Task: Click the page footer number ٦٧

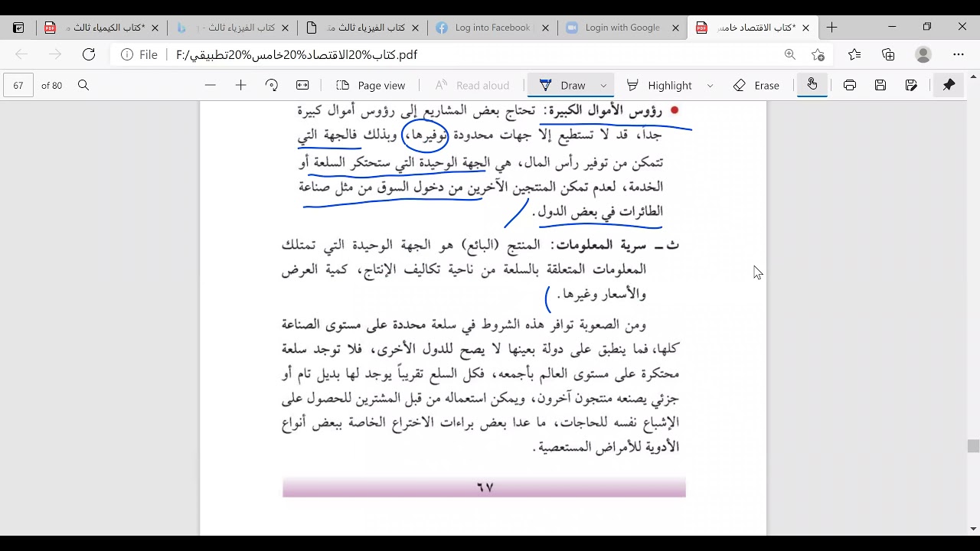Action: click(485, 487)
